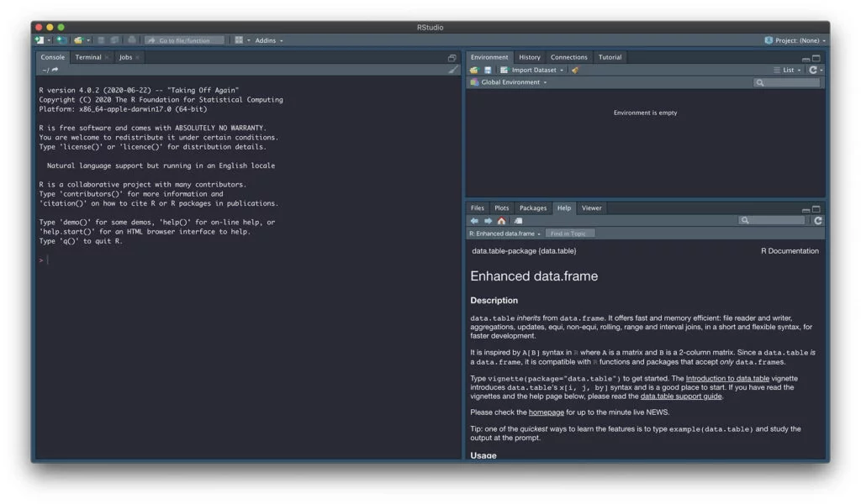Open the R: Enhanced data.frame topic dropdown
This screenshot has height=504, width=861.
[504, 234]
